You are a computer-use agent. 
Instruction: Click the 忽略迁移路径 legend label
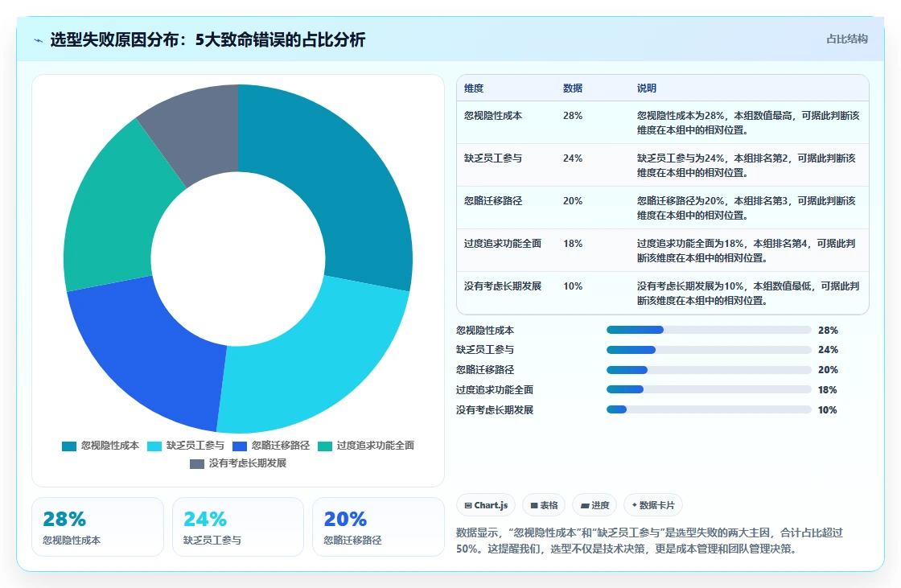pos(281,446)
